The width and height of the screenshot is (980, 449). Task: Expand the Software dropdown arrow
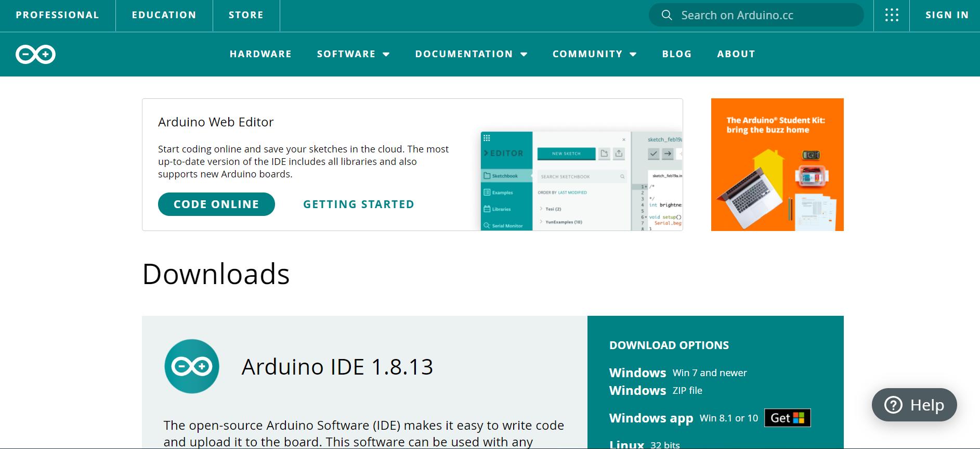pos(386,54)
